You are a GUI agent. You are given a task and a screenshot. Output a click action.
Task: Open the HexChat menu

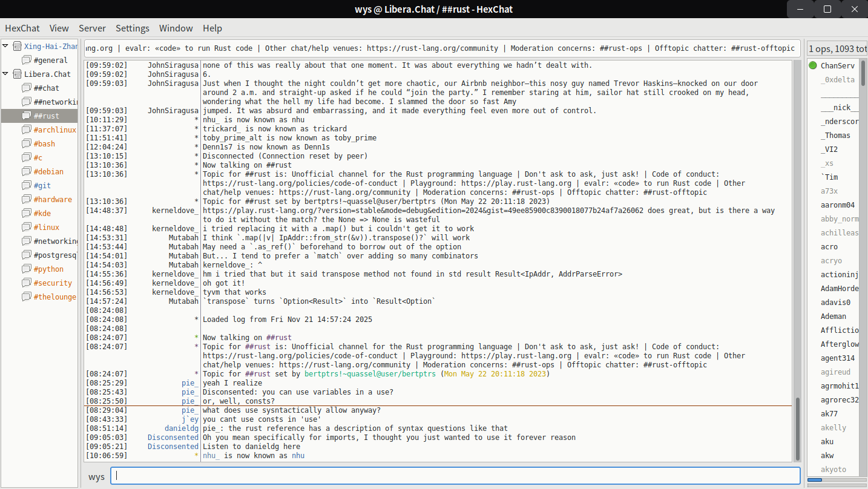tap(21, 28)
